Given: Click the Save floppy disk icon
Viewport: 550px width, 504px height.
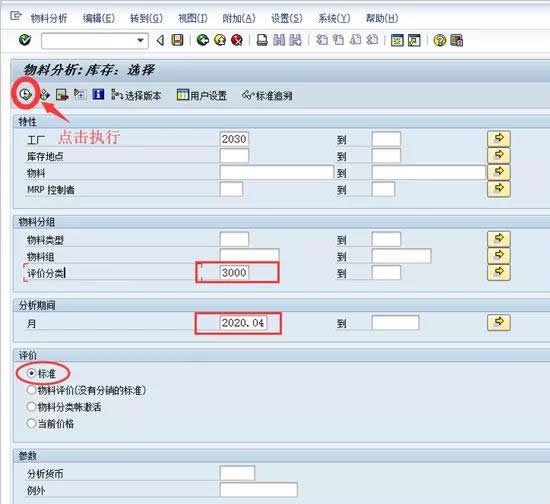Looking at the screenshot, I should [177, 40].
